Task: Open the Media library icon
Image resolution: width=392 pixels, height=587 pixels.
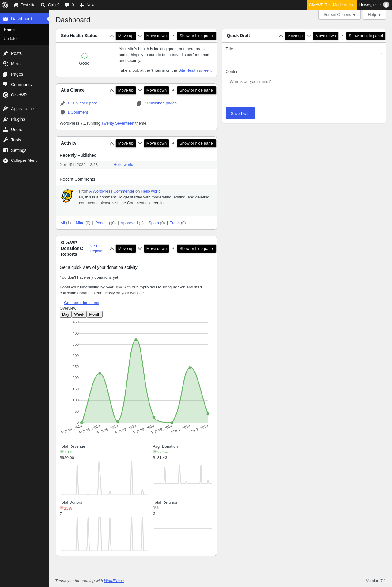Action: [x=6, y=64]
